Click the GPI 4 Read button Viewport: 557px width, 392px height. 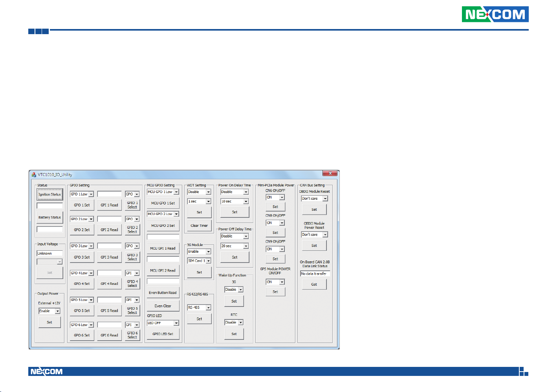109,284
